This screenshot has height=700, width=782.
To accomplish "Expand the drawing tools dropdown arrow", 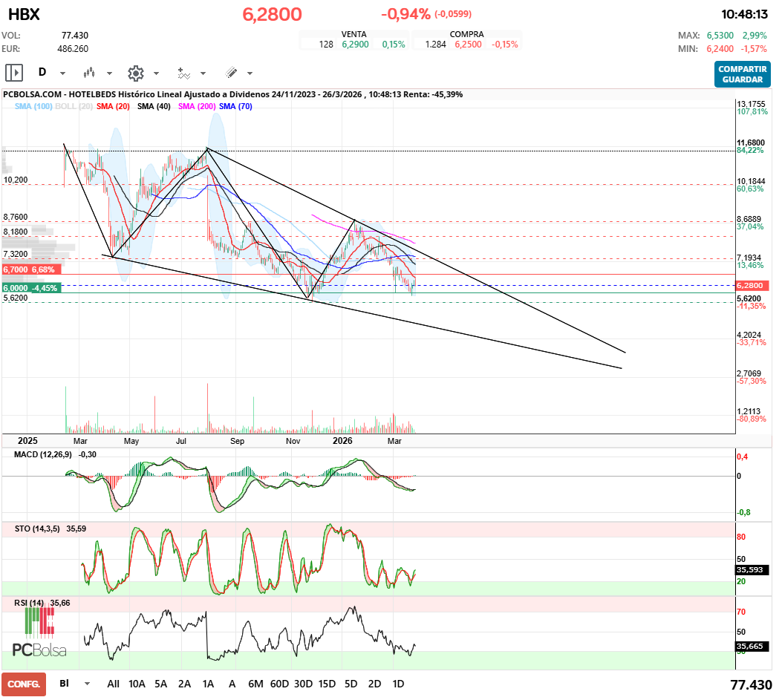I will click(250, 73).
